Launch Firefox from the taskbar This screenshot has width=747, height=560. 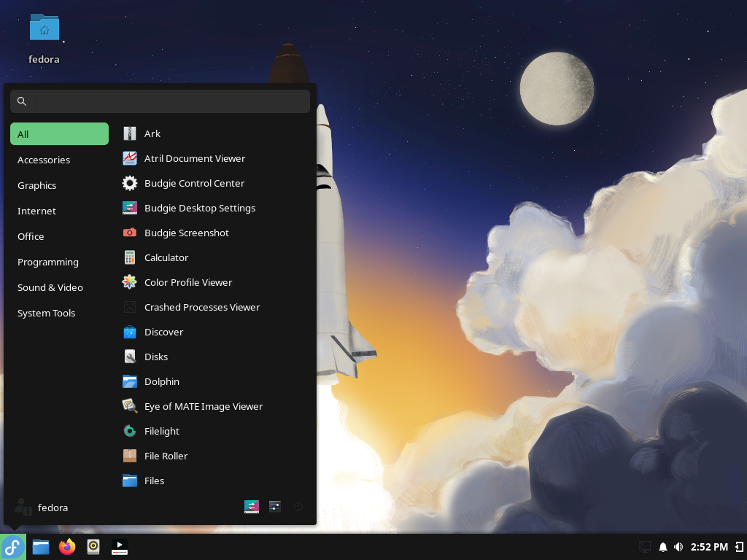point(67,546)
